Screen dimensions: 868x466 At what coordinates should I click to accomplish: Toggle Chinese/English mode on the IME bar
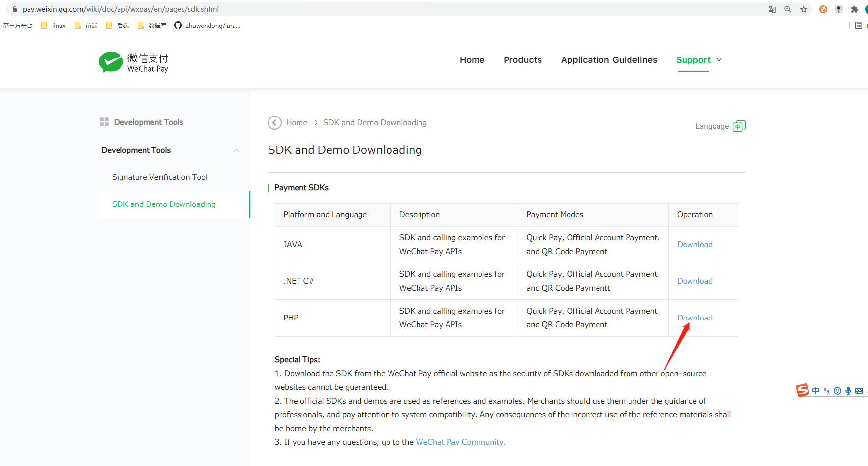pyautogui.click(x=816, y=391)
